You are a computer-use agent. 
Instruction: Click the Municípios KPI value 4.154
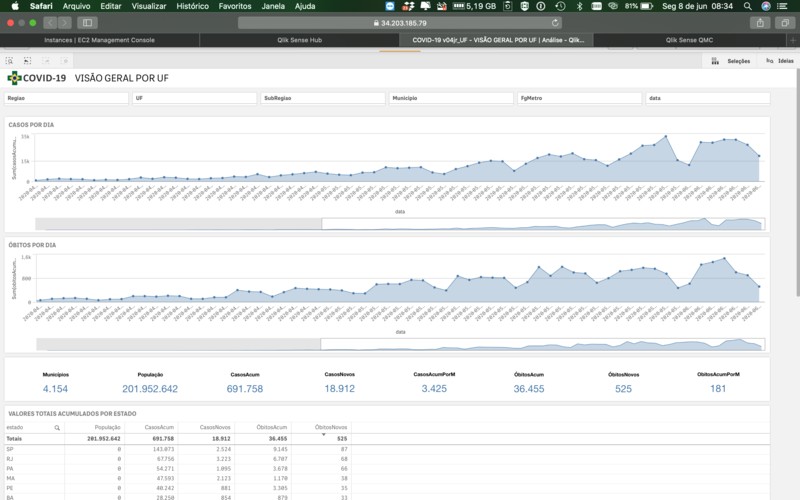click(x=55, y=389)
